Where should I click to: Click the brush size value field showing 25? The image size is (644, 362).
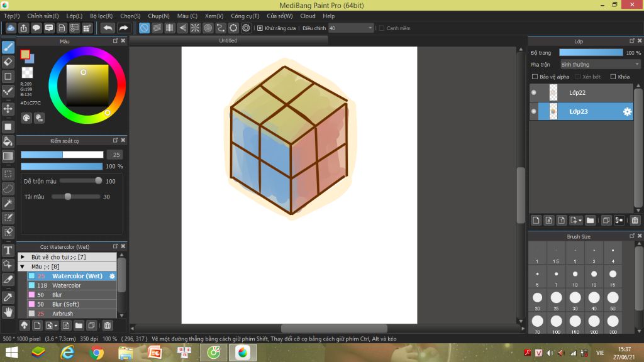pyautogui.click(x=116, y=155)
